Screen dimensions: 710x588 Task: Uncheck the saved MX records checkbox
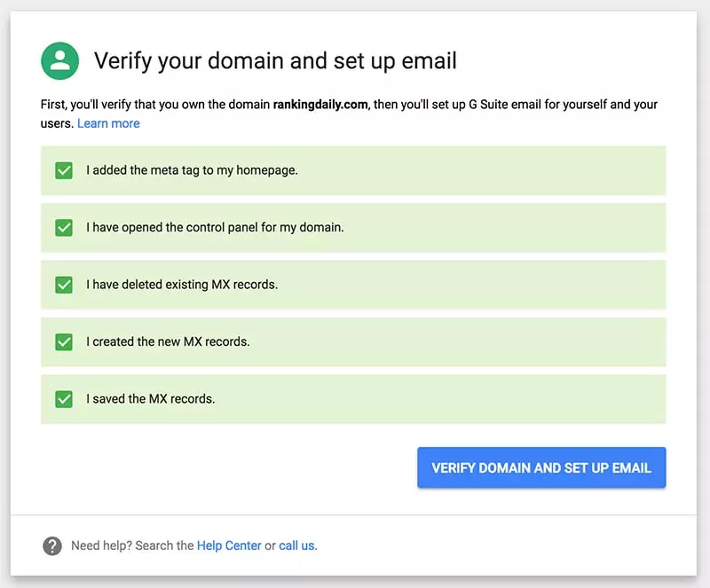pos(64,399)
